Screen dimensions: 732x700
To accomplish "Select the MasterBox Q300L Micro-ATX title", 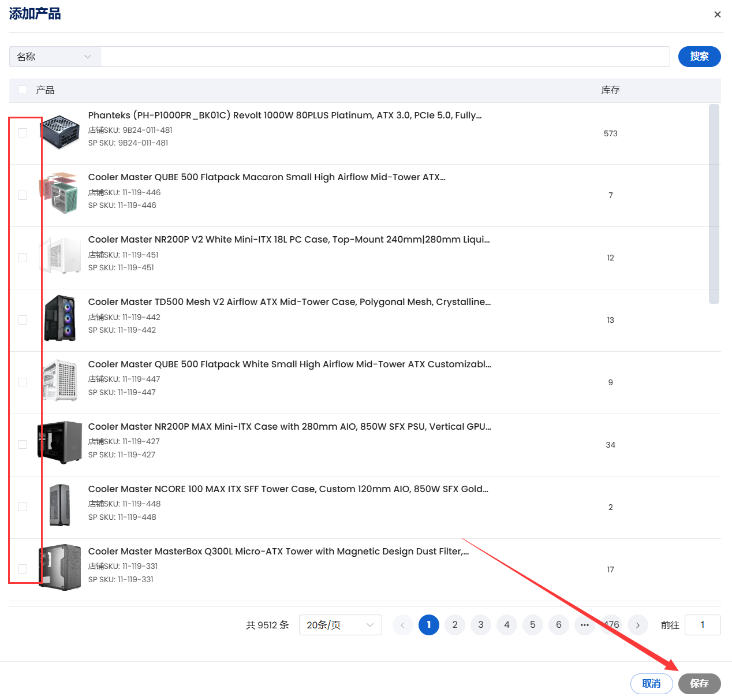I will coord(278,551).
